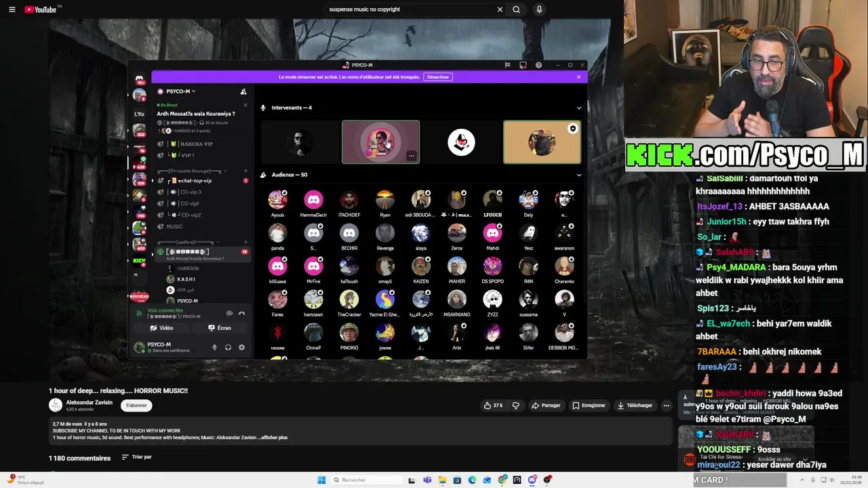Select audience member KAIZEN's avatar
The height and width of the screenshot is (488, 868).
click(x=421, y=266)
